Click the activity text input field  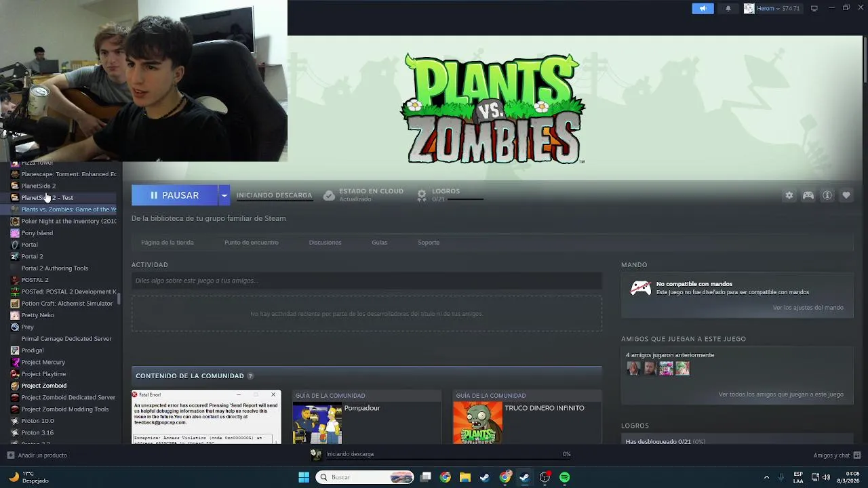point(367,281)
